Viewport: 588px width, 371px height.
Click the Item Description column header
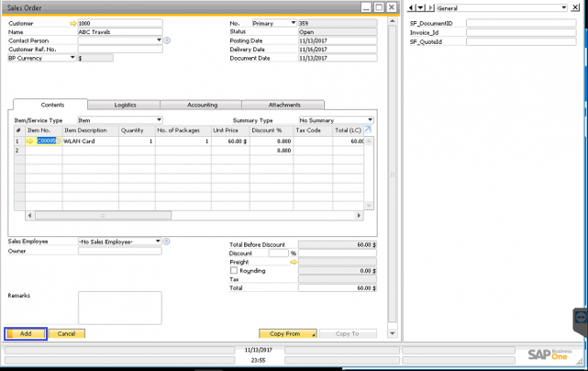coord(91,130)
